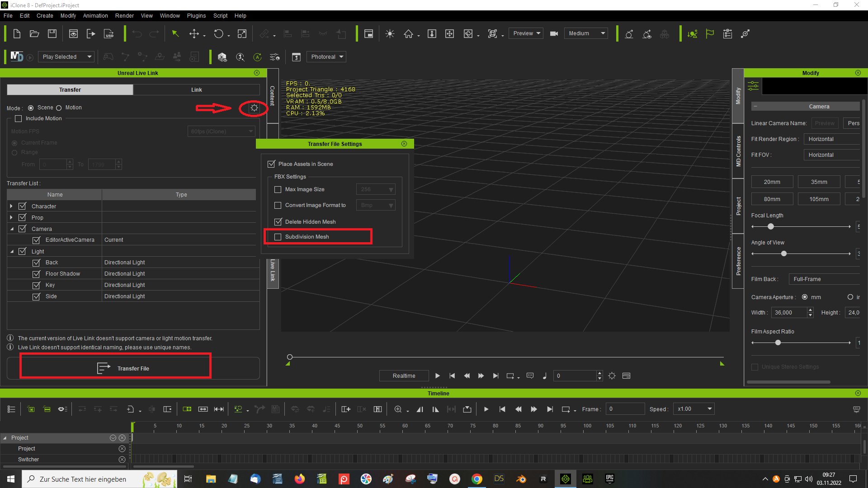This screenshot has height=488, width=868.
Task: Choose the Rotate object tool
Action: click(219, 34)
